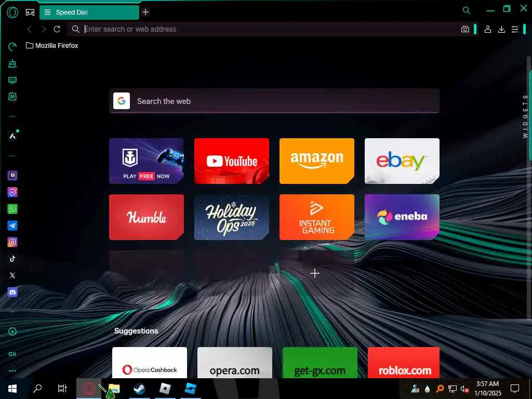
Task: Open the Windows Start menu
Action: (x=12, y=389)
